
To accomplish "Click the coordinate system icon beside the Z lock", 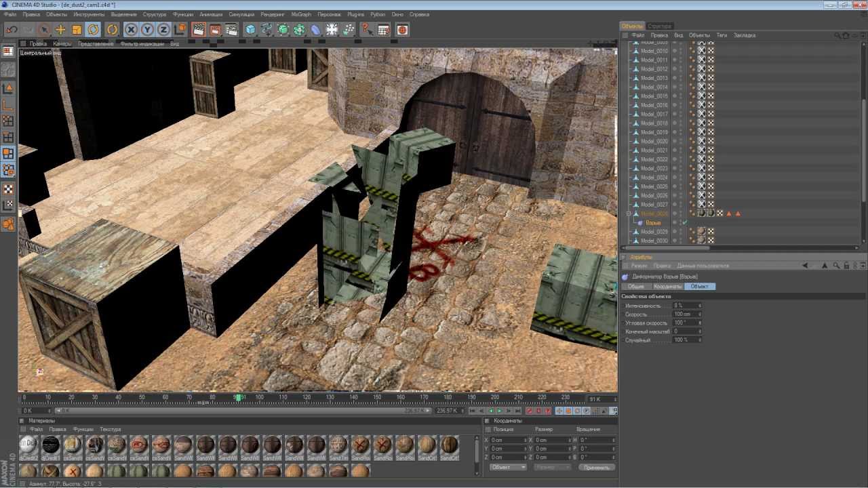I will 180,30.
